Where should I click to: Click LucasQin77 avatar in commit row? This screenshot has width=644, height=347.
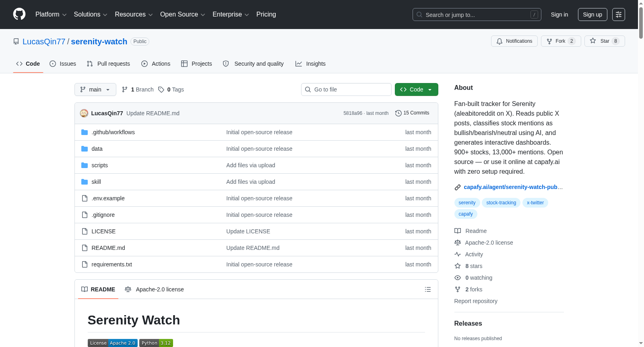pos(84,113)
